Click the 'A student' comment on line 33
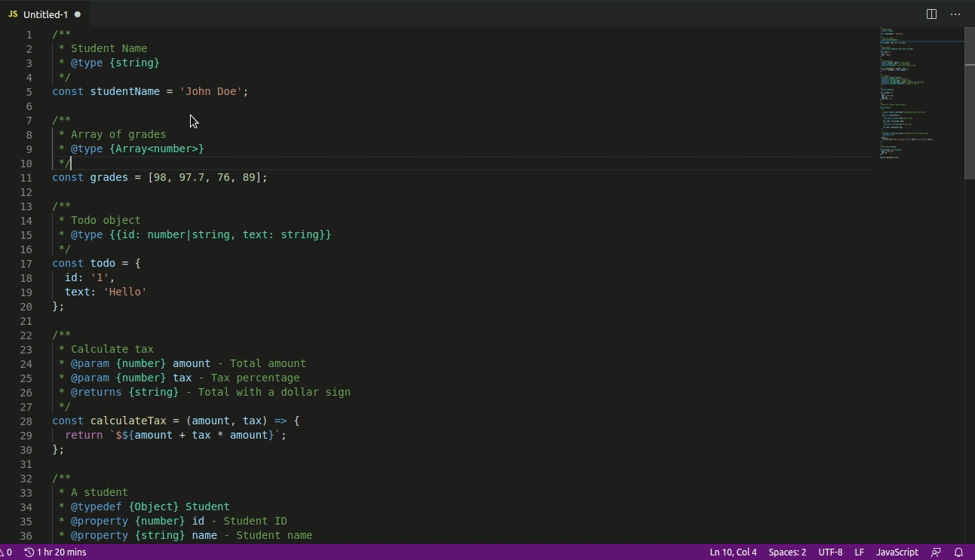This screenshot has width=975, height=560. (100, 492)
